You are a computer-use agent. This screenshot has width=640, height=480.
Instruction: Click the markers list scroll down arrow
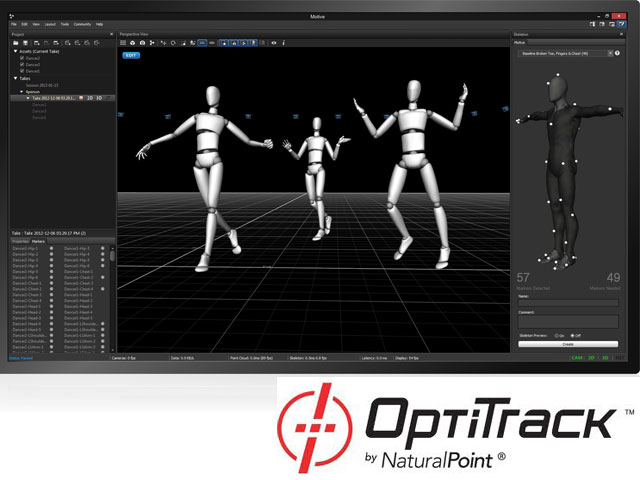pyautogui.click(x=112, y=350)
